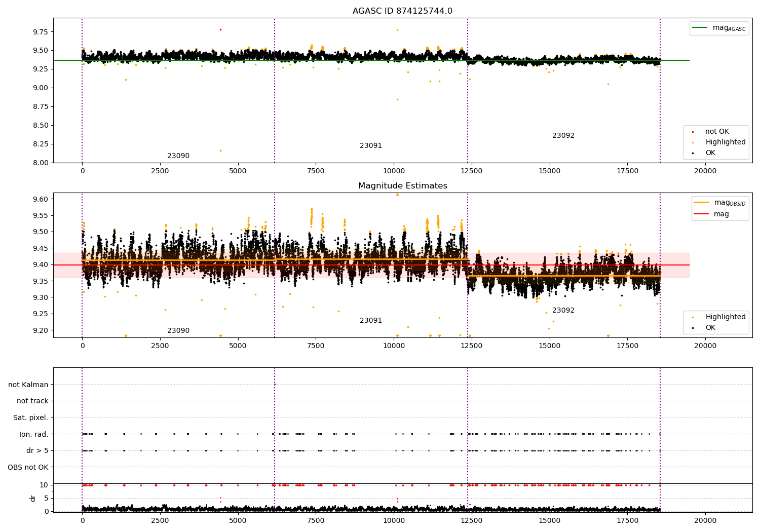
Task: Click the 12500 x-tick under the middle plot
Action: pyautogui.click(x=472, y=346)
